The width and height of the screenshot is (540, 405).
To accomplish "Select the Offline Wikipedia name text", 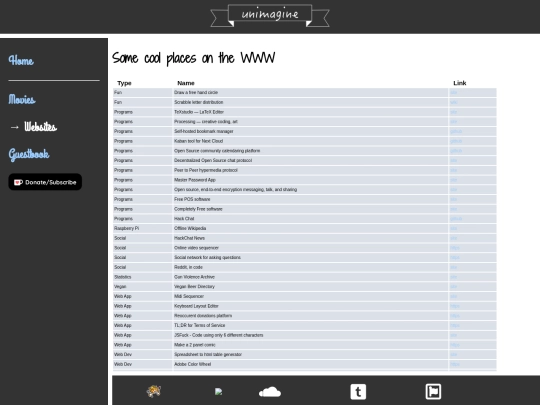I will (x=190, y=228).
